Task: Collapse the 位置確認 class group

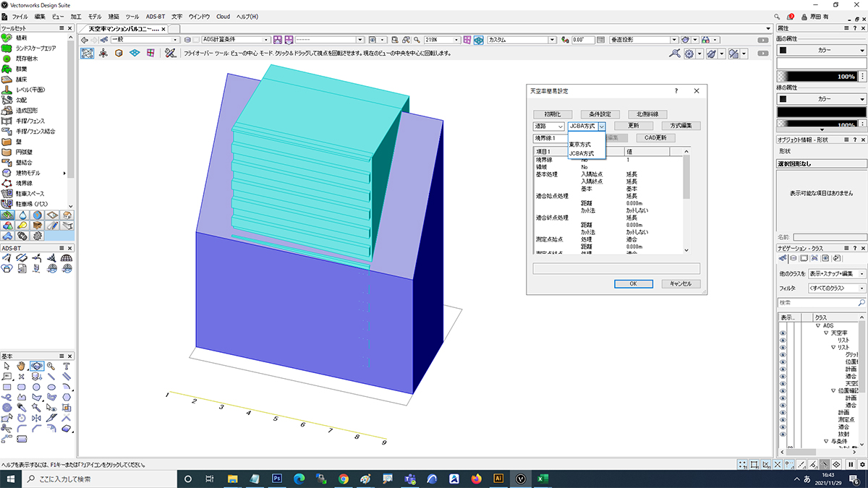Action: tap(833, 391)
